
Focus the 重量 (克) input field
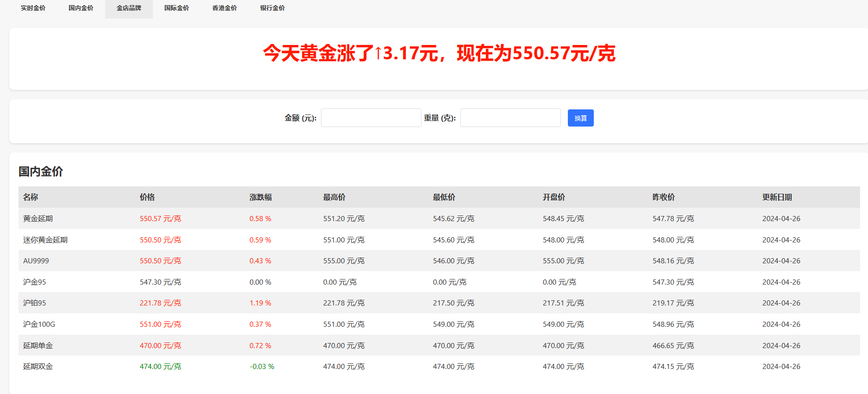tap(510, 118)
